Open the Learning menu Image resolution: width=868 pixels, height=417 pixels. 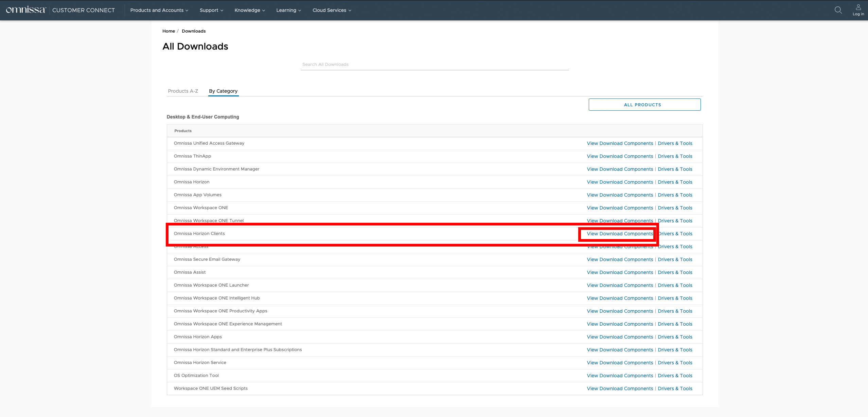(x=288, y=10)
